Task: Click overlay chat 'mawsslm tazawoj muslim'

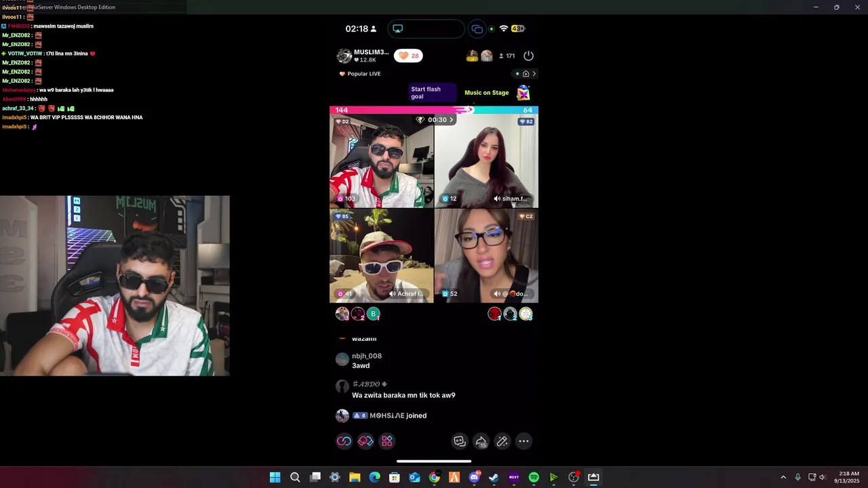Action: 63,26
